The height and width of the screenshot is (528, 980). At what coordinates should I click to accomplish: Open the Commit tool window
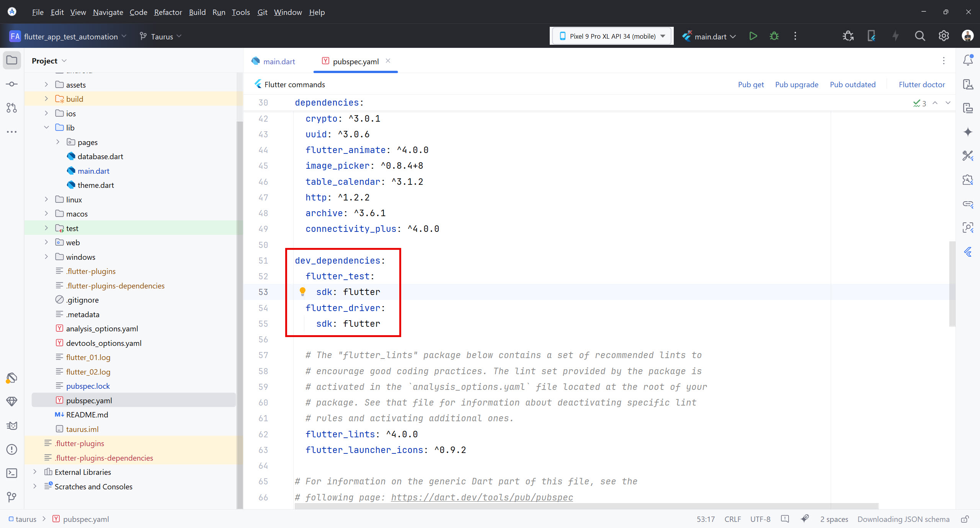(12, 84)
